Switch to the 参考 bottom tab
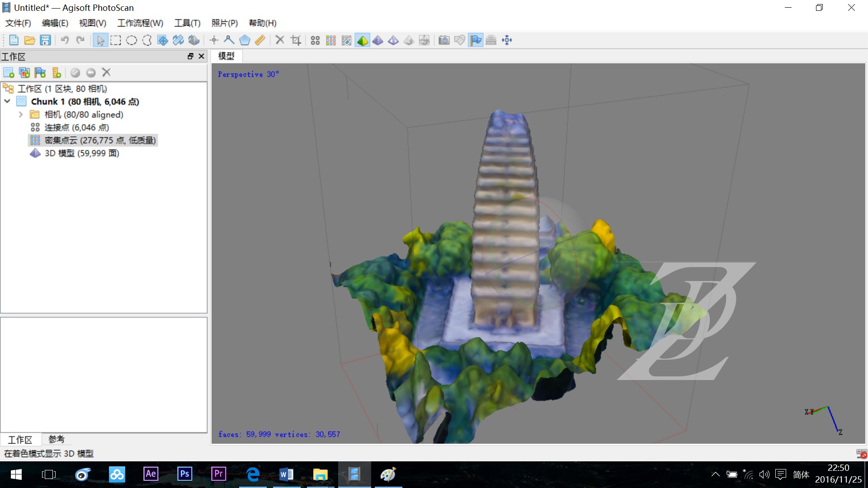The width and height of the screenshot is (868, 488). pos(57,439)
